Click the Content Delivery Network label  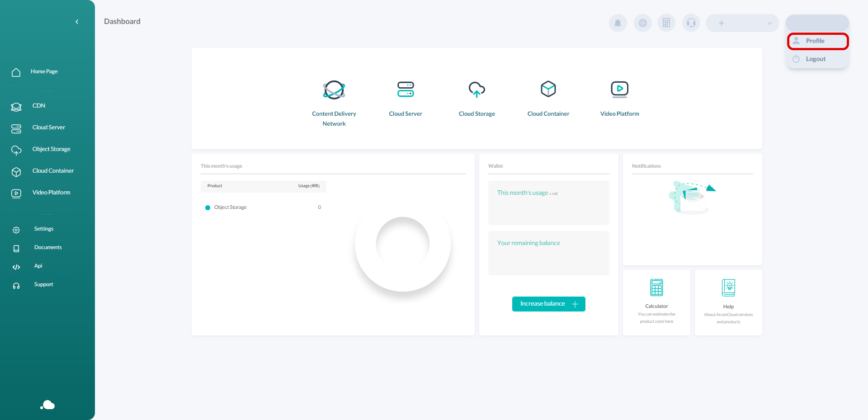tap(334, 118)
